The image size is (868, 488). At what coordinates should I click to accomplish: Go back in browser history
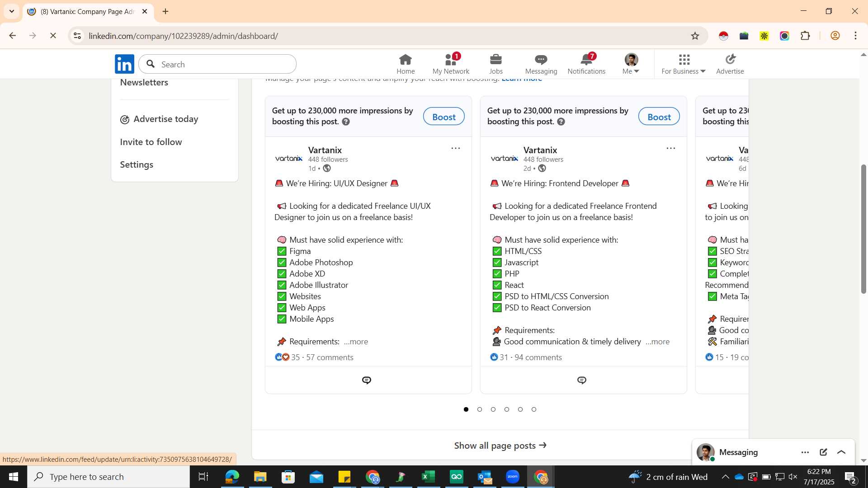pos(12,36)
